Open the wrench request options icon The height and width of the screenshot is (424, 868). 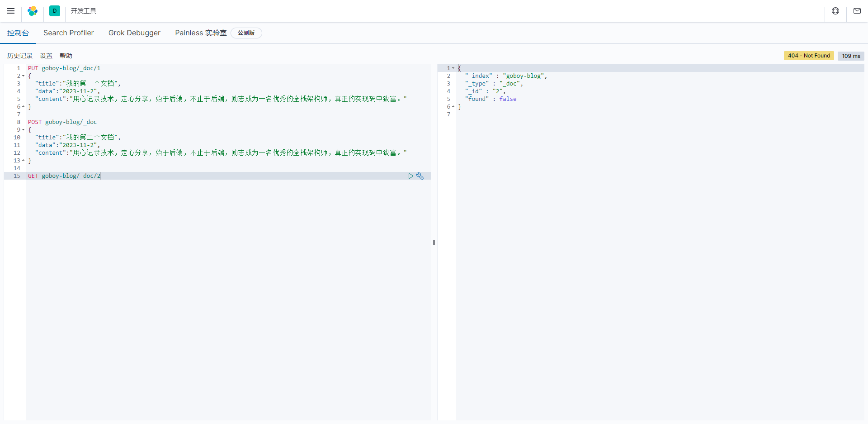(x=420, y=176)
